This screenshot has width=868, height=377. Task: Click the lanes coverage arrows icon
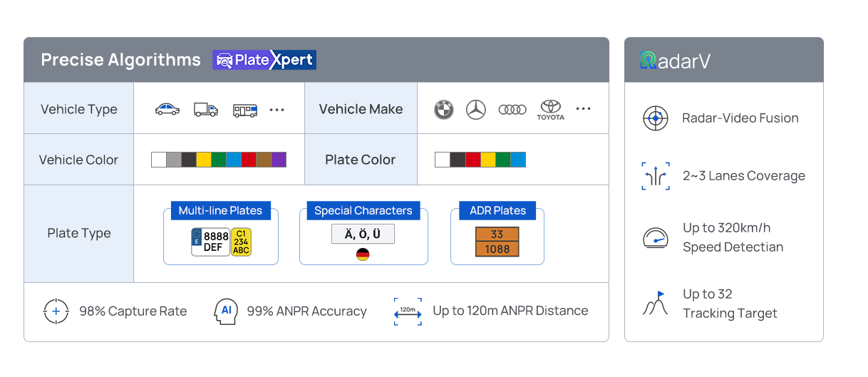tap(656, 176)
